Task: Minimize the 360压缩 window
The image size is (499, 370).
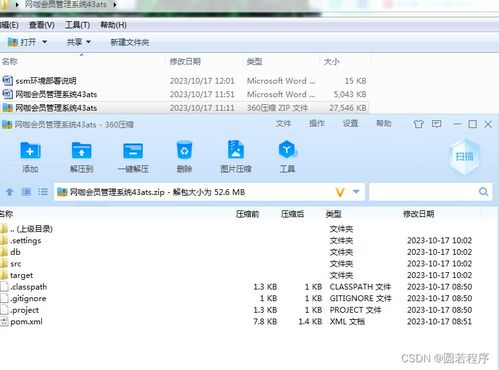Action: (457, 124)
